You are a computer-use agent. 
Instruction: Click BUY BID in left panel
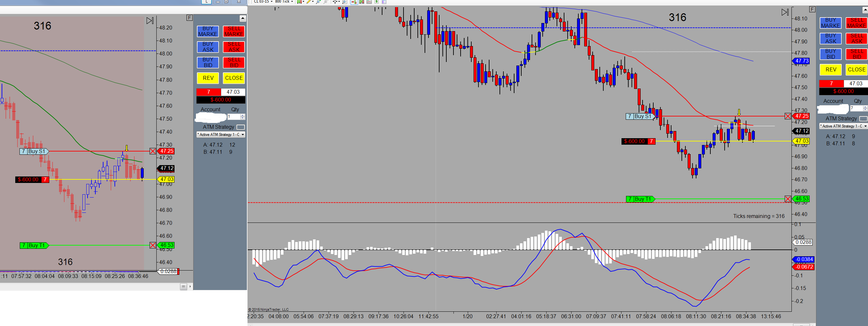(208, 62)
